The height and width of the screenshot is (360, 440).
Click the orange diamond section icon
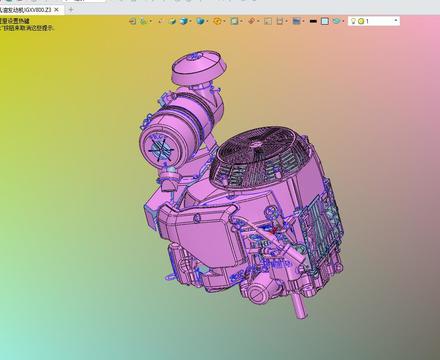[x=252, y=21]
